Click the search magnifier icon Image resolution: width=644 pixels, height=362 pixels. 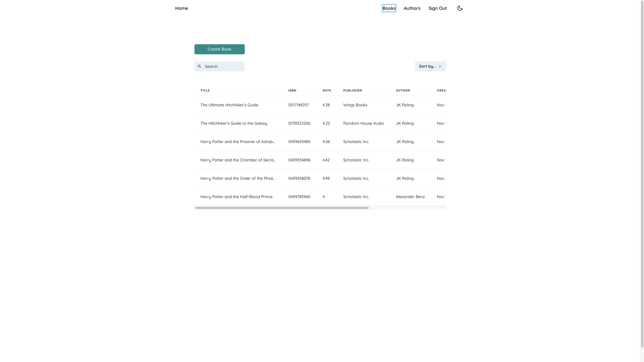pyautogui.click(x=199, y=66)
